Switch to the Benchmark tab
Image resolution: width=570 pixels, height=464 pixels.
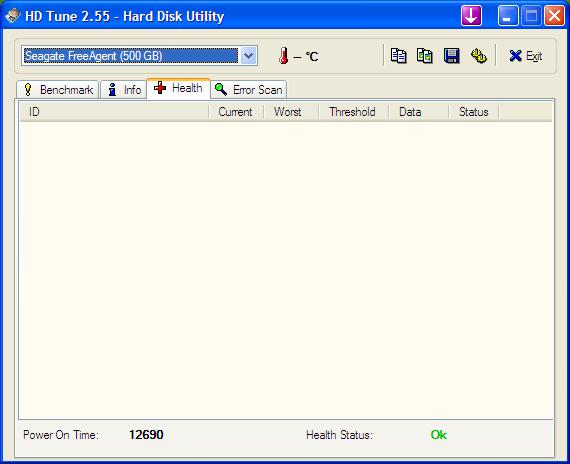coord(58,90)
